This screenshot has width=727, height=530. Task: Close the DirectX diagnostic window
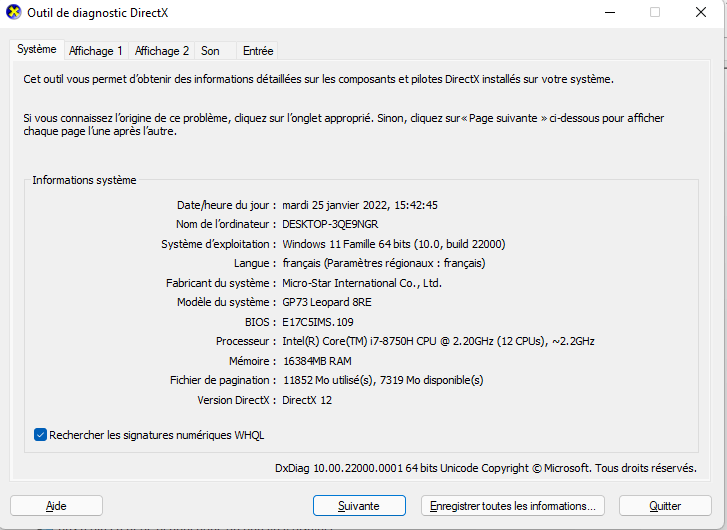point(701,13)
